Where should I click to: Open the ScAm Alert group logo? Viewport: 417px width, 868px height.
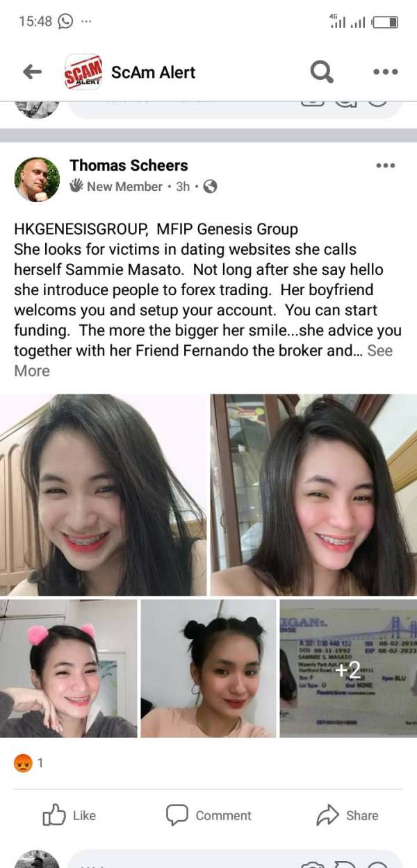[83, 72]
